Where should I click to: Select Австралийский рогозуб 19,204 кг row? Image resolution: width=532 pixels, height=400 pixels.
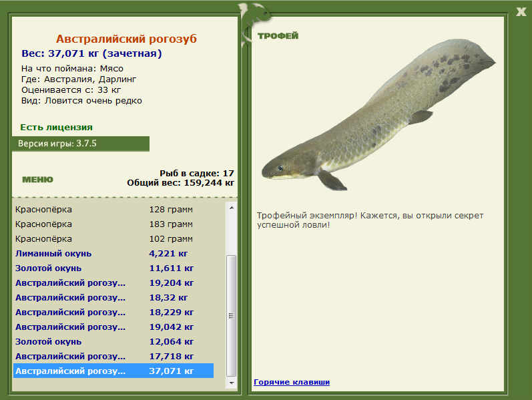pyautogui.click(x=113, y=283)
